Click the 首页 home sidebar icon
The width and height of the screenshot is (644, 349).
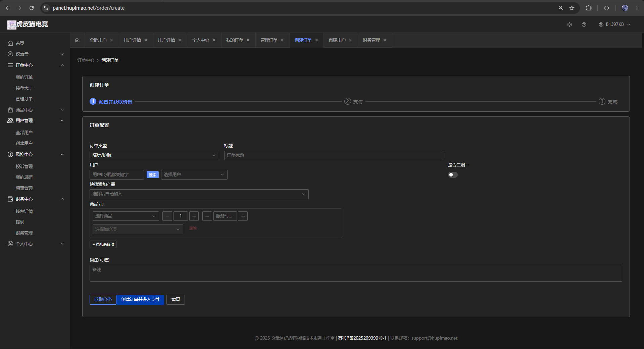pos(10,43)
